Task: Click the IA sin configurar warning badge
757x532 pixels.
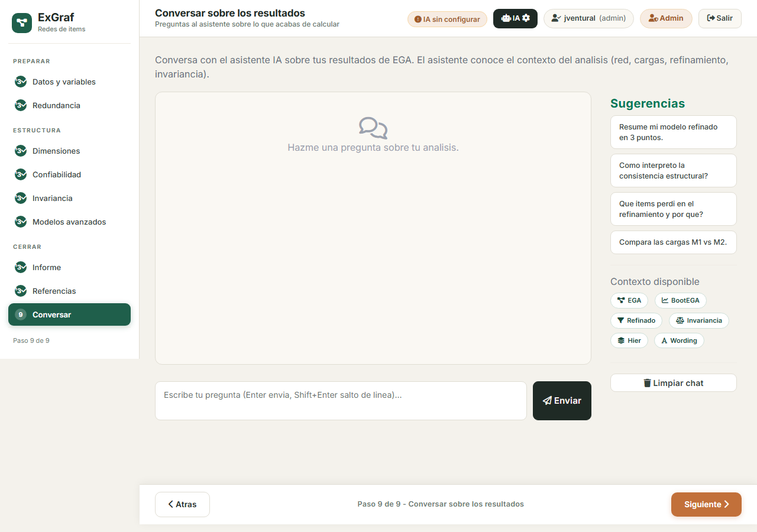Action: click(x=447, y=19)
